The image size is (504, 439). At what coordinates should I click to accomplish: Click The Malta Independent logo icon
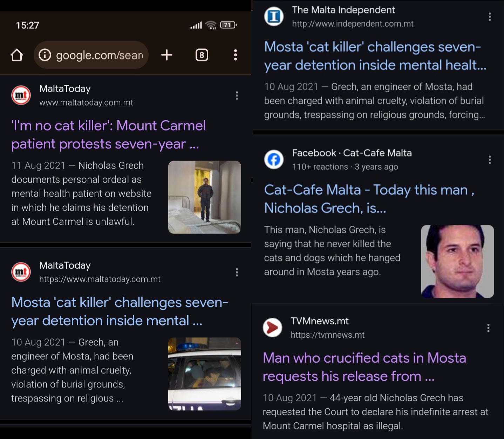(x=274, y=16)
